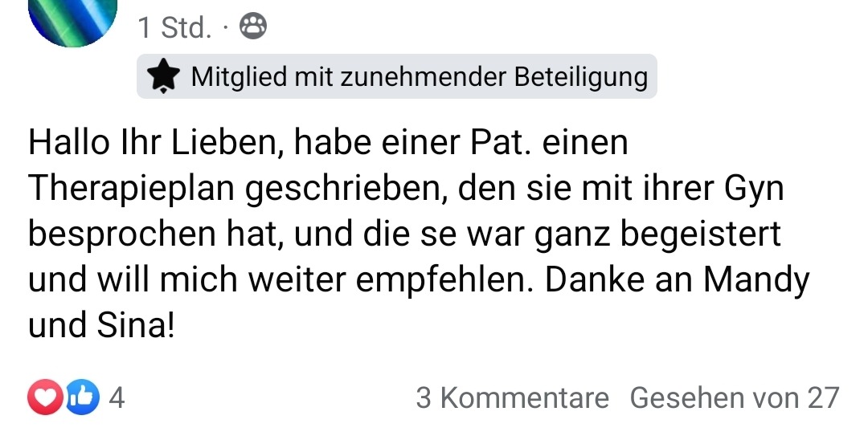Open the "1 Std." post timestamp

tap(174, 28)
